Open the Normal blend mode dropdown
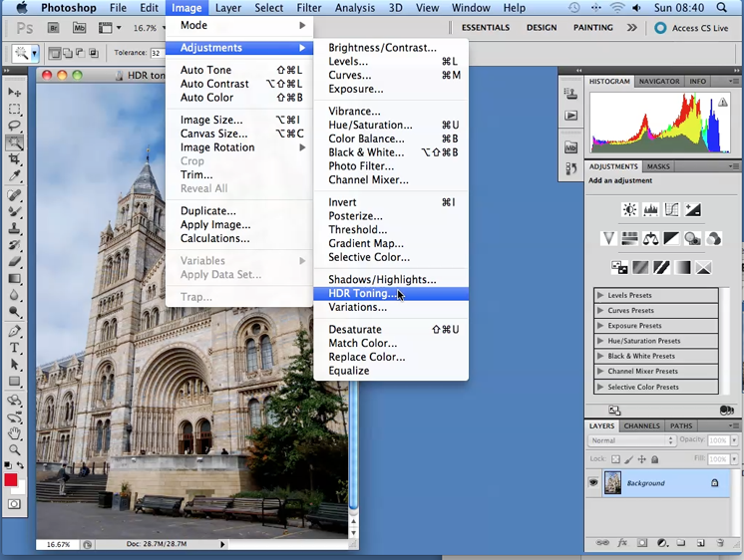Screen dimensions: 744x560 631,440
